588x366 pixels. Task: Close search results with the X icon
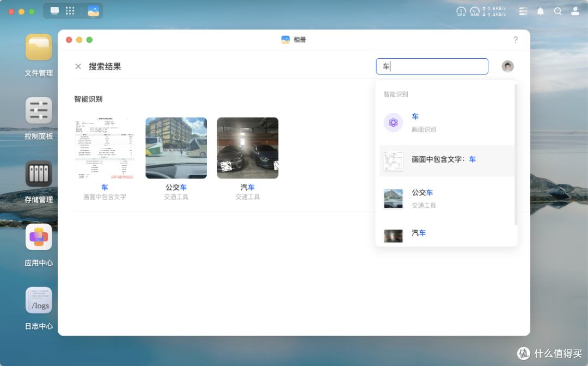(x=78, y=66)
